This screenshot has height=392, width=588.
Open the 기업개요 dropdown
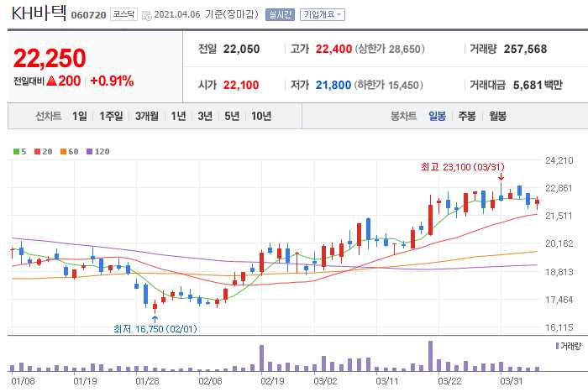tap(322, 14)
